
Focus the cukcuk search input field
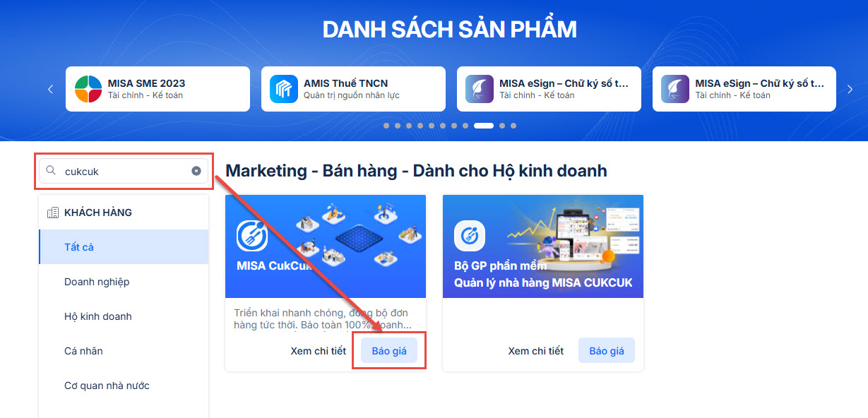point(124,171)
